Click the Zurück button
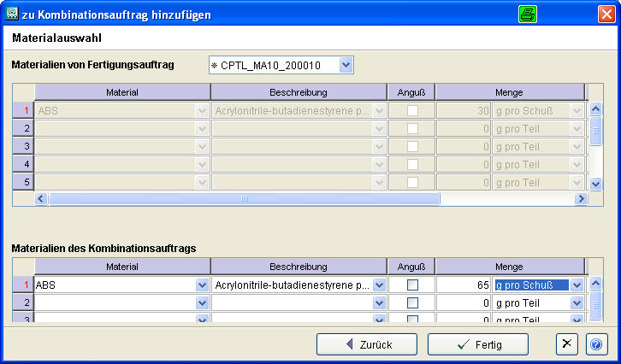Viewport: 621px width, 364px height. [x=367, y=344]
